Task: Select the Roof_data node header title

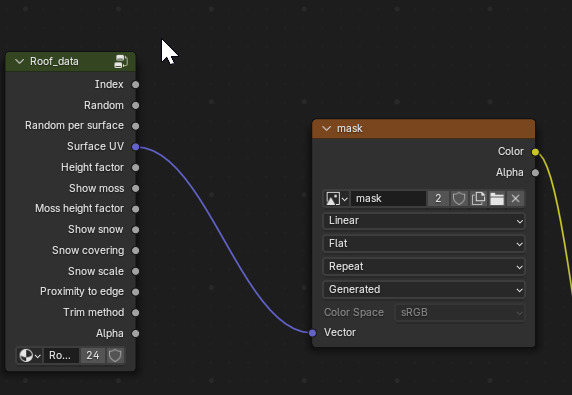Action: pyautogui.click(x=54, y=62)
